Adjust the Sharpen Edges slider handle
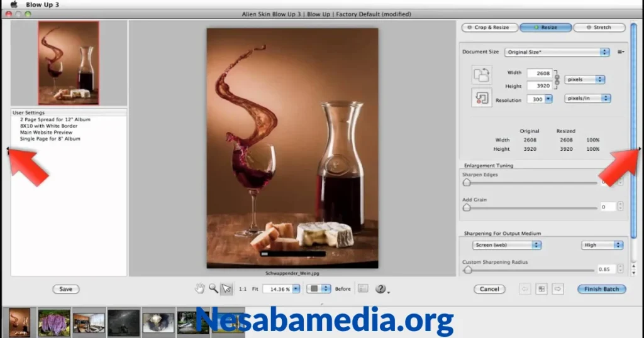 click(x=467, y=183)
